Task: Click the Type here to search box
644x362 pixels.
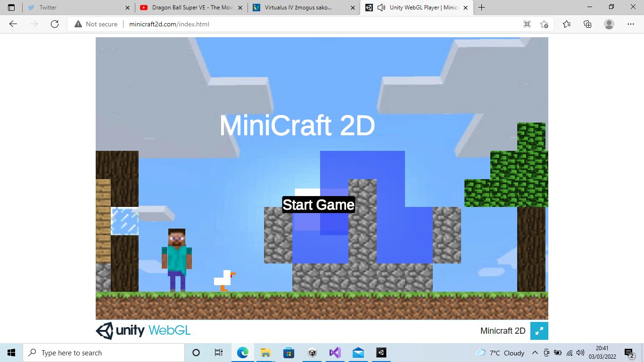Action: click(x=104, y=353)
